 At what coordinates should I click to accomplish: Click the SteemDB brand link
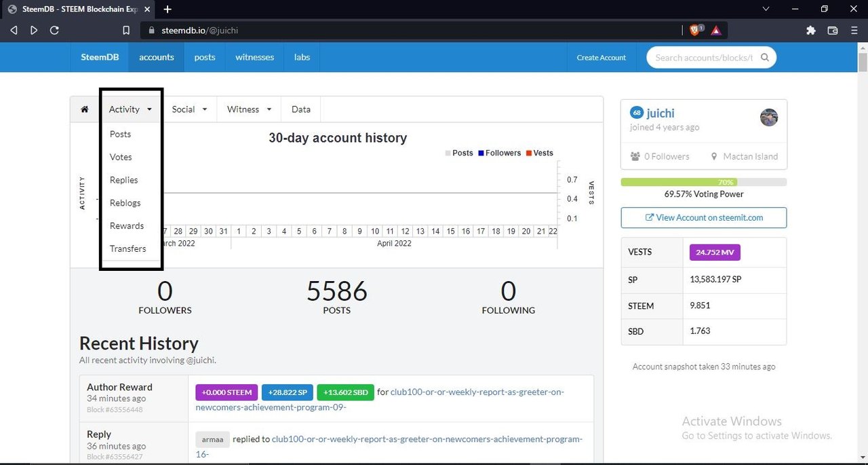(x=100, y=57)
